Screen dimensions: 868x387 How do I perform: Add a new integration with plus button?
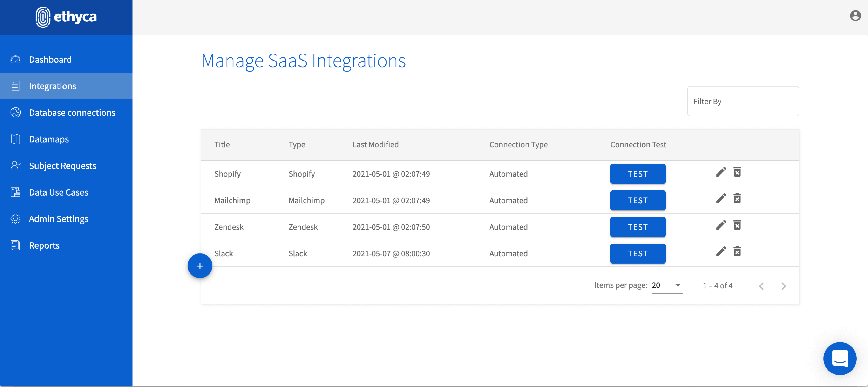pos(200,266)
